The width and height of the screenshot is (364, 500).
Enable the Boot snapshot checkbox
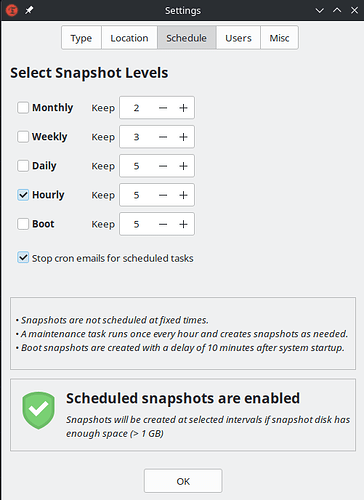23,224
